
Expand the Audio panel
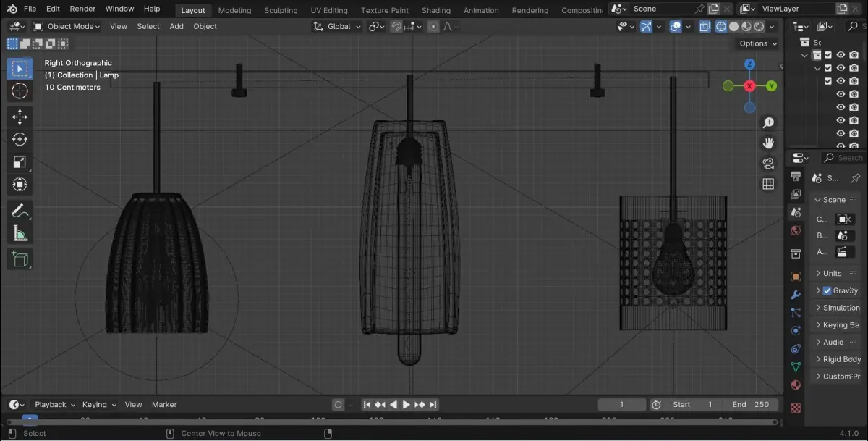833,342
